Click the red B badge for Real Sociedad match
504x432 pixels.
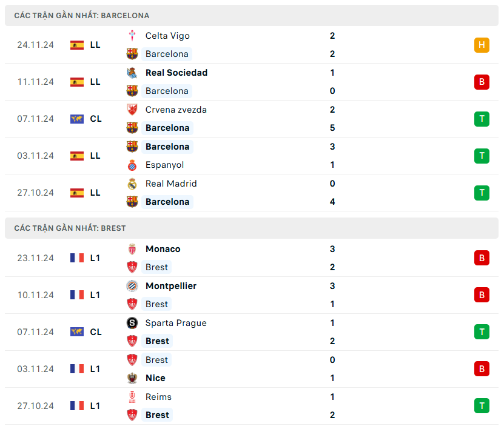coord(482,82)
